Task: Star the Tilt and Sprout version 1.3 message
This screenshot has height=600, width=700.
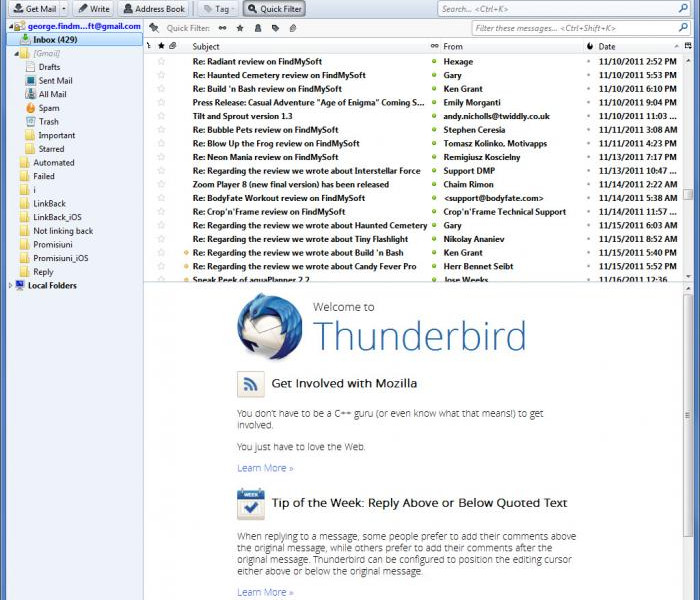Action: pyautogui.click(x=161, y=116)
